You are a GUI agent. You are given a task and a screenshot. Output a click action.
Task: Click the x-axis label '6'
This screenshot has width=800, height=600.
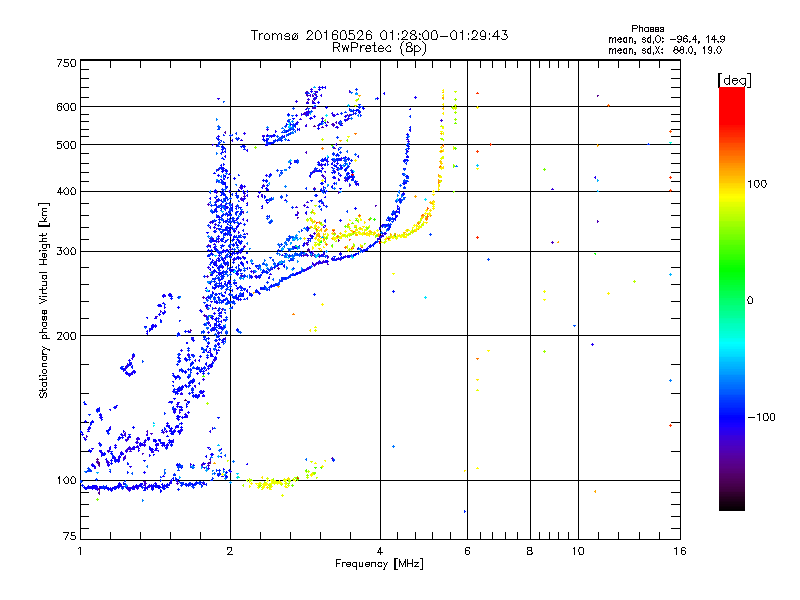coord(467,551)
